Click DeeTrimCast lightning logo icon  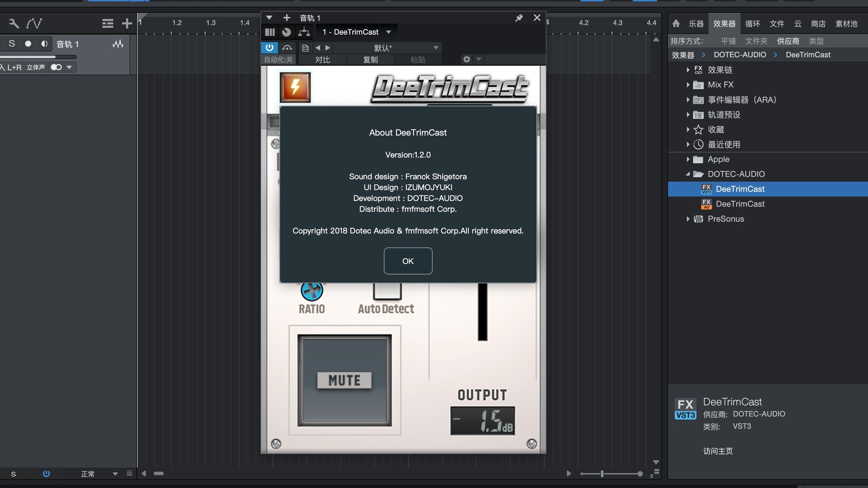295,87
